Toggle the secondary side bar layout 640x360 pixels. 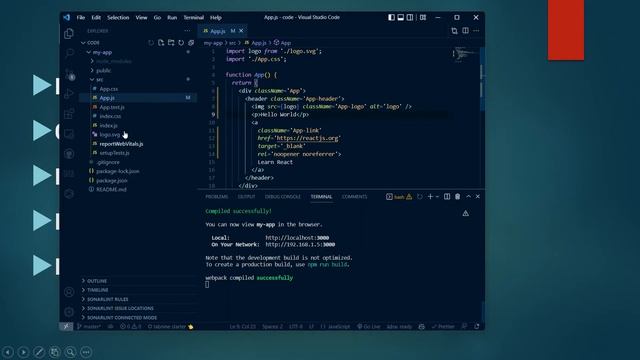tap(410, 18)
